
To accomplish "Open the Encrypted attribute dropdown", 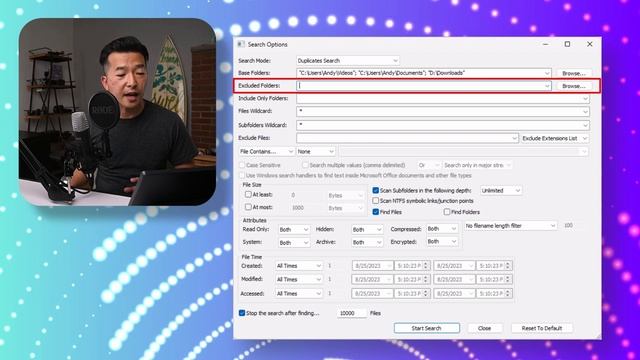I will [x=442, y=242].
